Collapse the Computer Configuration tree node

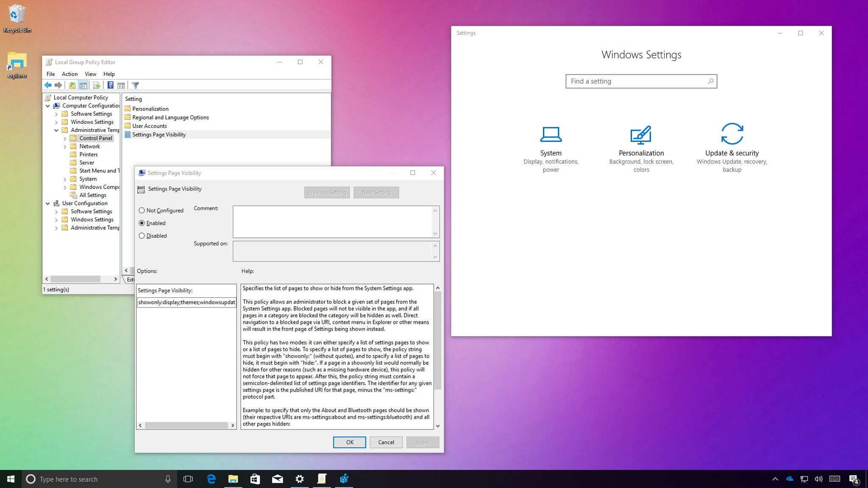point(48,106)
